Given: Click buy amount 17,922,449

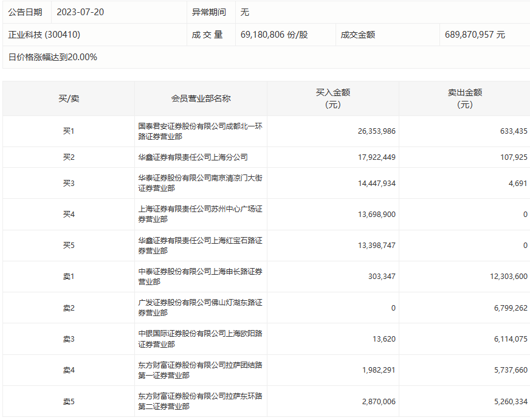Looking at the screenshot, I should click(377, 157).
